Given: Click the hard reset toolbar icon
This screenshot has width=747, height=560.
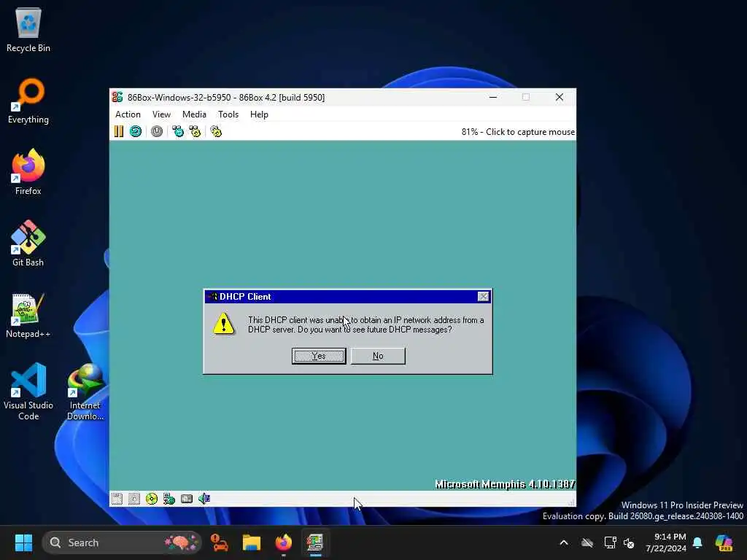Looking at the screenshot, I should (x=136, y=131).
